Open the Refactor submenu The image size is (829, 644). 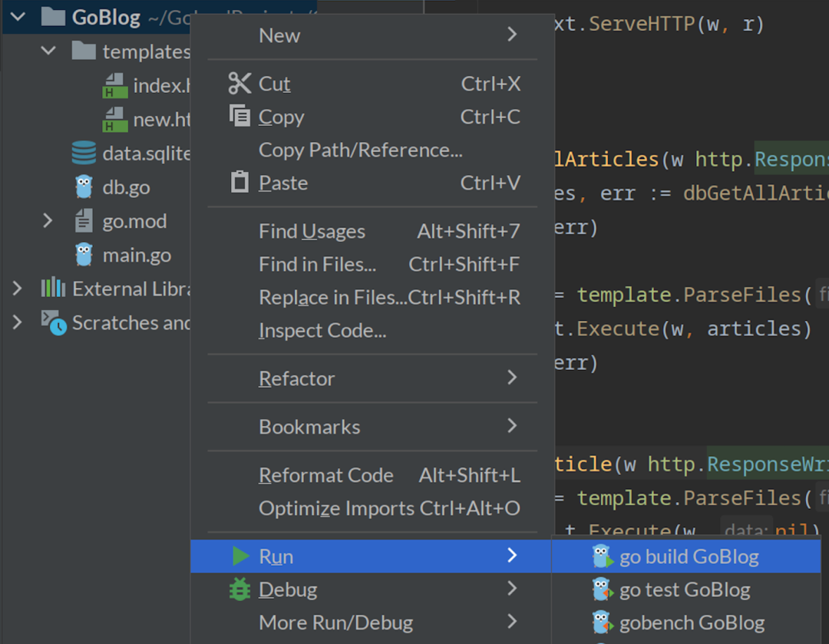click(372, 378)
